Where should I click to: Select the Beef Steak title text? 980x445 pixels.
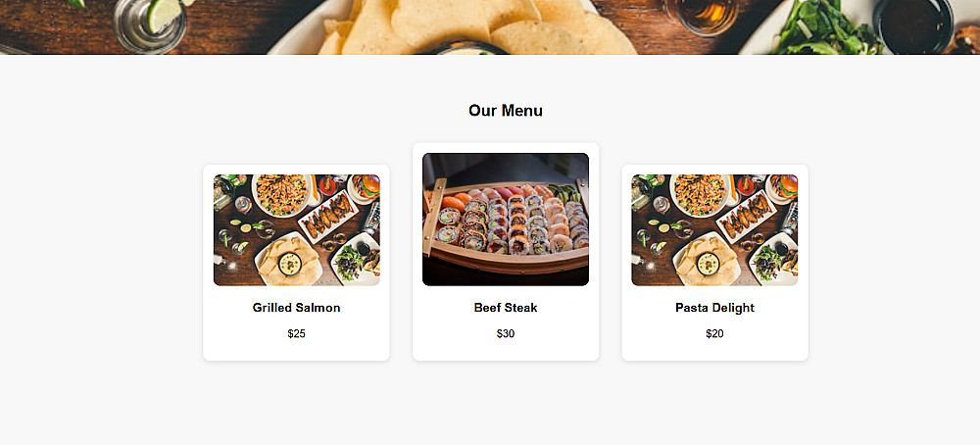click(x=506, y=308)
